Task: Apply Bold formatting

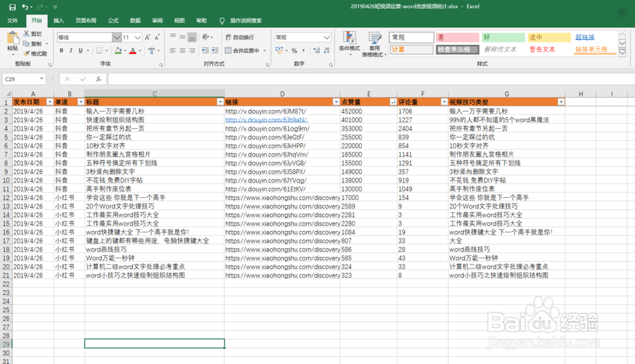Action: point(62,51)
